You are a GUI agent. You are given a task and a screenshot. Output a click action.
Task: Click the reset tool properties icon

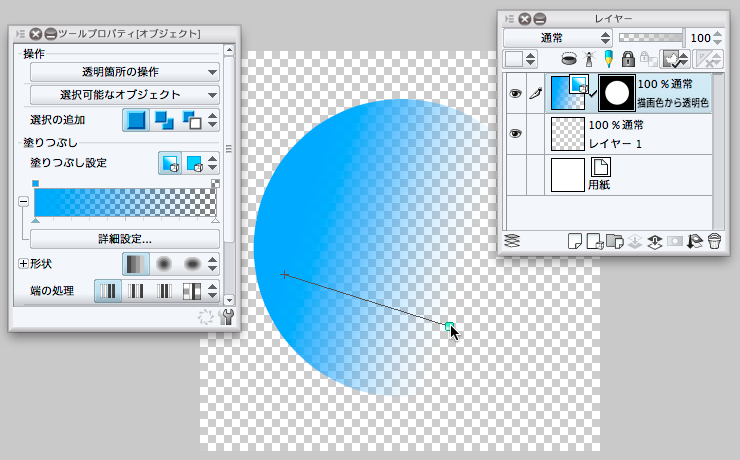pyautogui.click(x=205, y=317)
